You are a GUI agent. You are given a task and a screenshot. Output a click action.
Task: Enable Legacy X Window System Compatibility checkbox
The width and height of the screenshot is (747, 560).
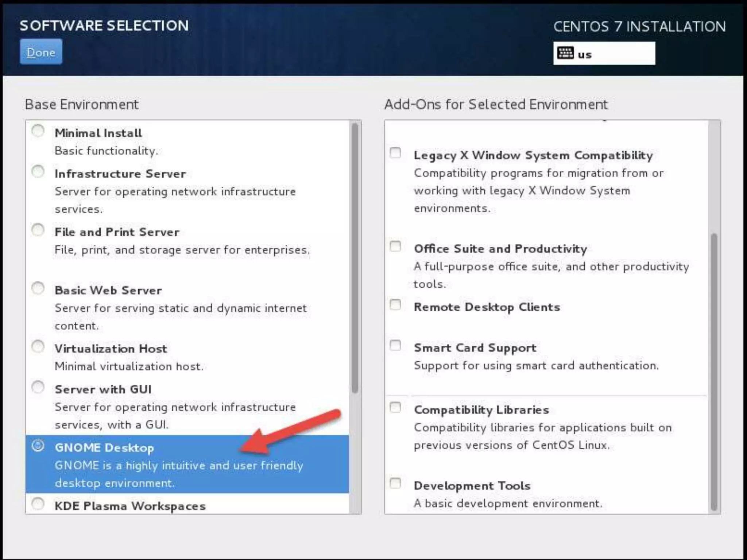pyautogui.click(x=395, y=153)
